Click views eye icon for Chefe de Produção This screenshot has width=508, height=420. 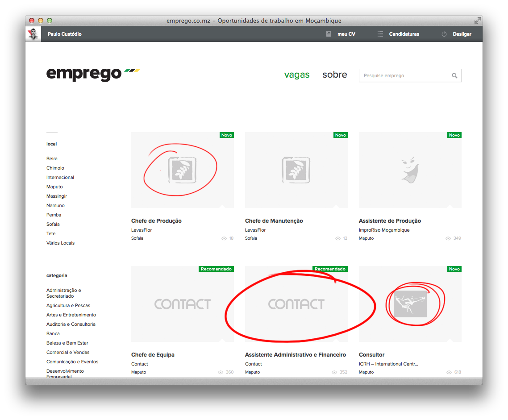coord(224,238)
